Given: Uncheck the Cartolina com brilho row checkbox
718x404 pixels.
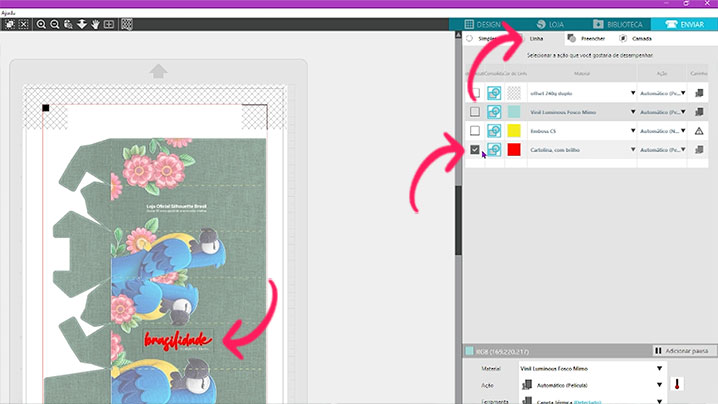Looking at the screenshot, I should 475,150.
